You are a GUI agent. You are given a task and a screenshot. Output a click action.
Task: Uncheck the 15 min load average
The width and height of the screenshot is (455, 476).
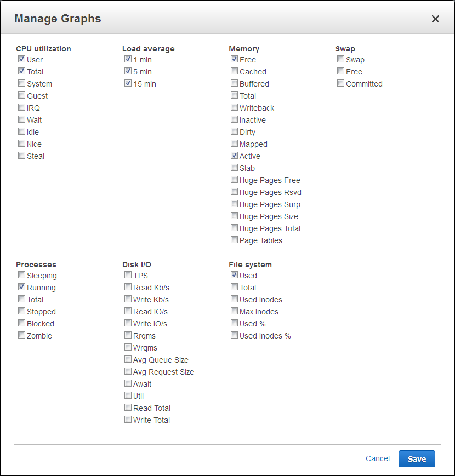128,83
